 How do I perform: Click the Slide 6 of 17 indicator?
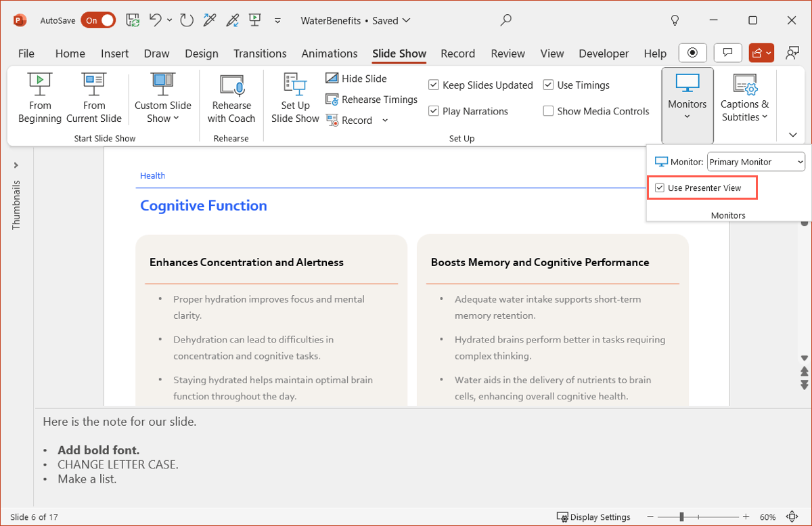tap(34, 517)
